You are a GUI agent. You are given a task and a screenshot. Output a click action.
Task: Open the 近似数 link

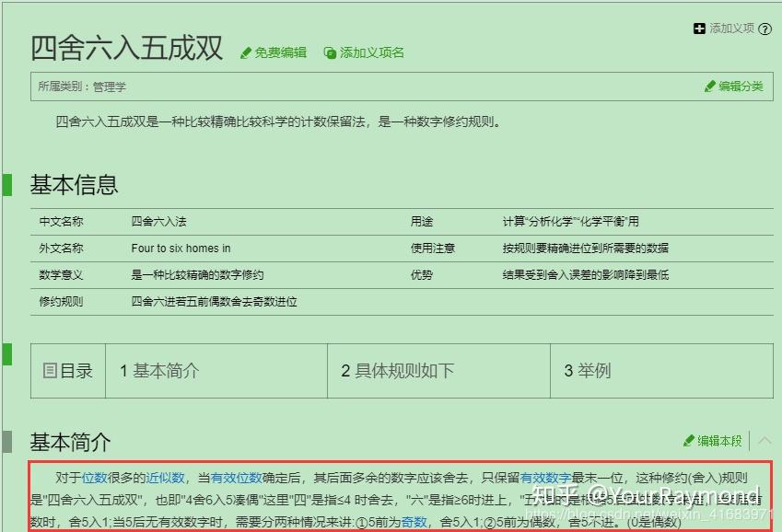(165, 478)
